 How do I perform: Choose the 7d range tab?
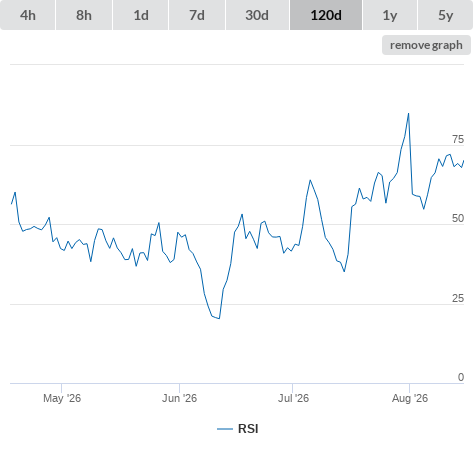(197, 15)
